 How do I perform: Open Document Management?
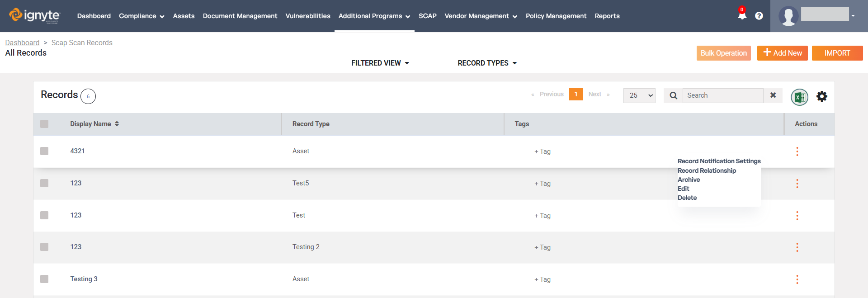click(x=240, y=16)
